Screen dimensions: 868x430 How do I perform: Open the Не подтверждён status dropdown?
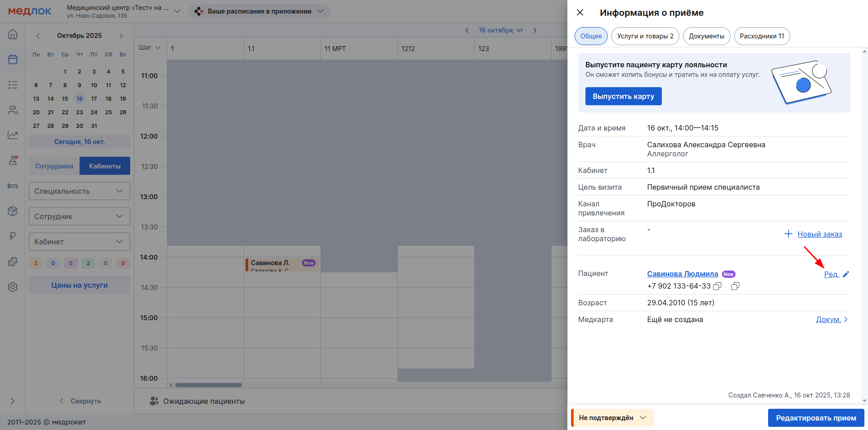613,418
